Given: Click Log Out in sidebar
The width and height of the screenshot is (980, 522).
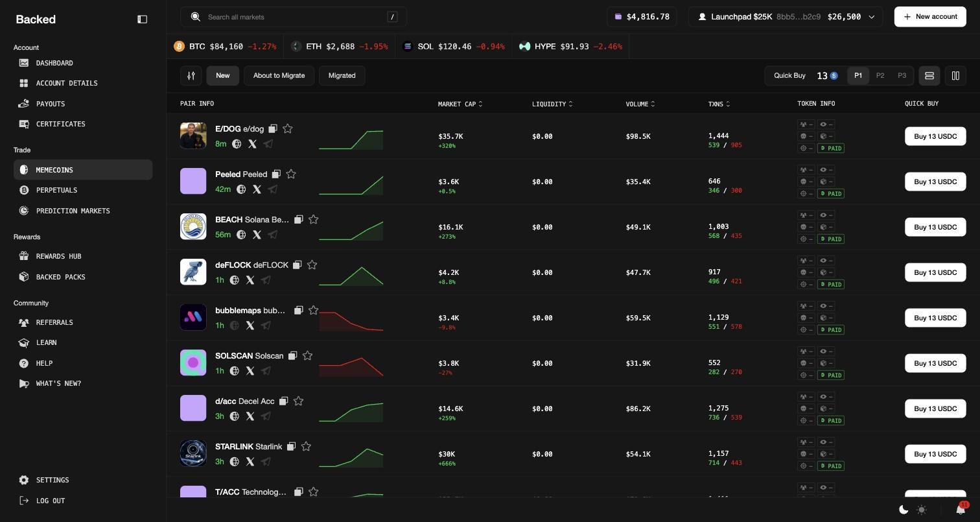Looking at the screenshot, I should tap(83, 501).
